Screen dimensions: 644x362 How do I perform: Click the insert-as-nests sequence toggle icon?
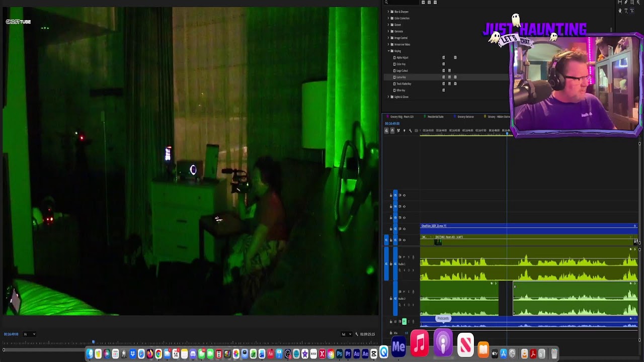[386, 131]
